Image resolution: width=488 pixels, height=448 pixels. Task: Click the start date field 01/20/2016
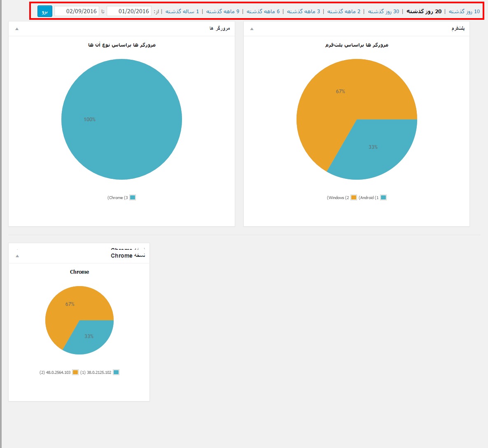click(x=129, y=11)
